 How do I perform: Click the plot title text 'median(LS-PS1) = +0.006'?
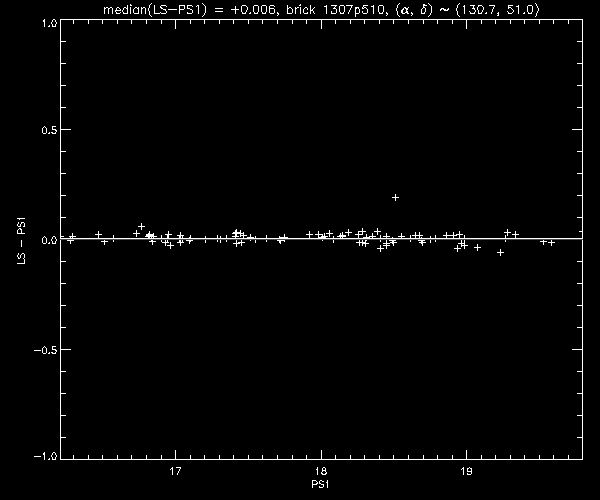pyautogui.click(x=189, y=9)
